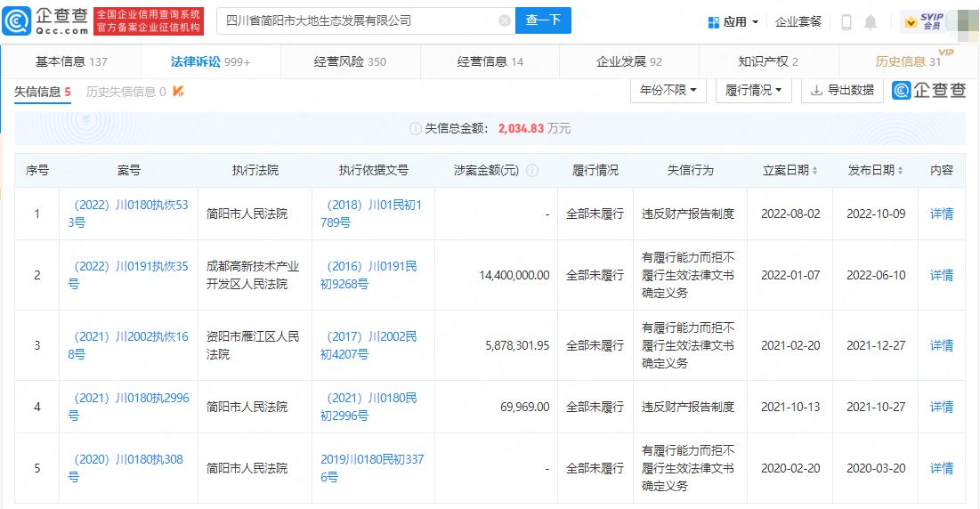
Task: Click the info icon beside 失信总金额
Action: click(415, 128)
